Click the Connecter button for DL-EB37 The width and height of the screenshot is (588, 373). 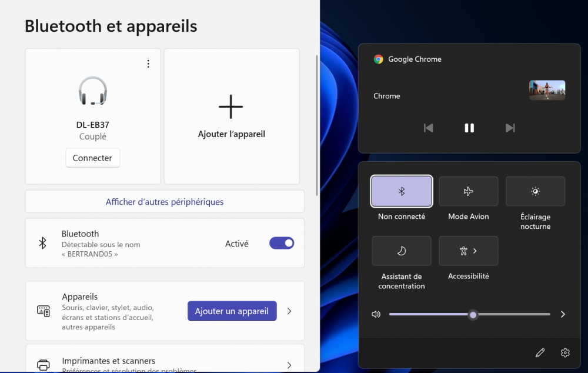point(92,158)
